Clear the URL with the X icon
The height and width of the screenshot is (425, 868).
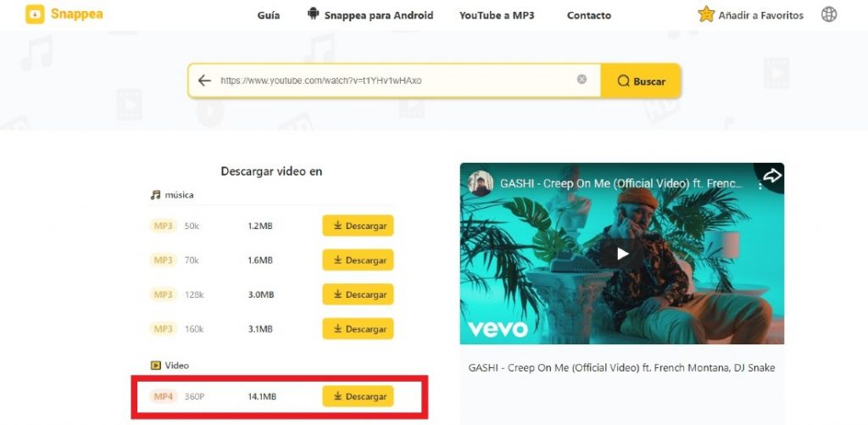pyautogui.click(x=581, y=79)
